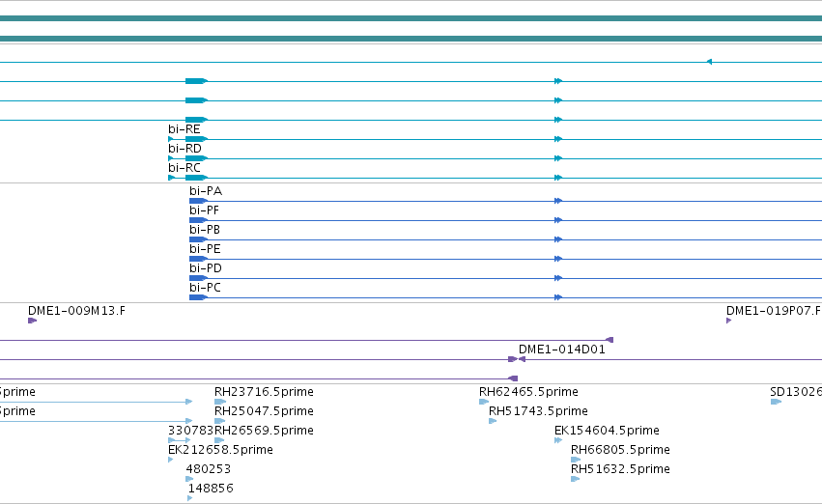Open the RH66805.5prime EST label
Image resolution: width=822 pixels, height=504 pixels.
point(620,450)
